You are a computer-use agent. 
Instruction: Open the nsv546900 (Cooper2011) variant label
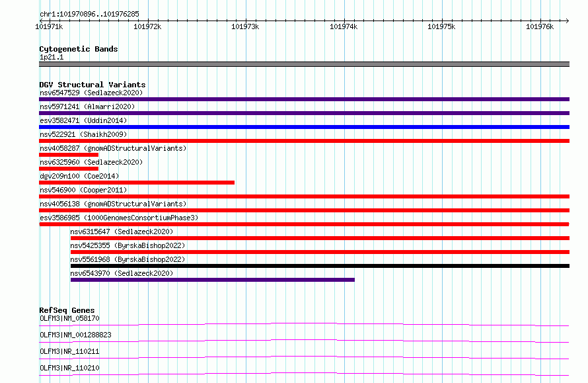83,190
